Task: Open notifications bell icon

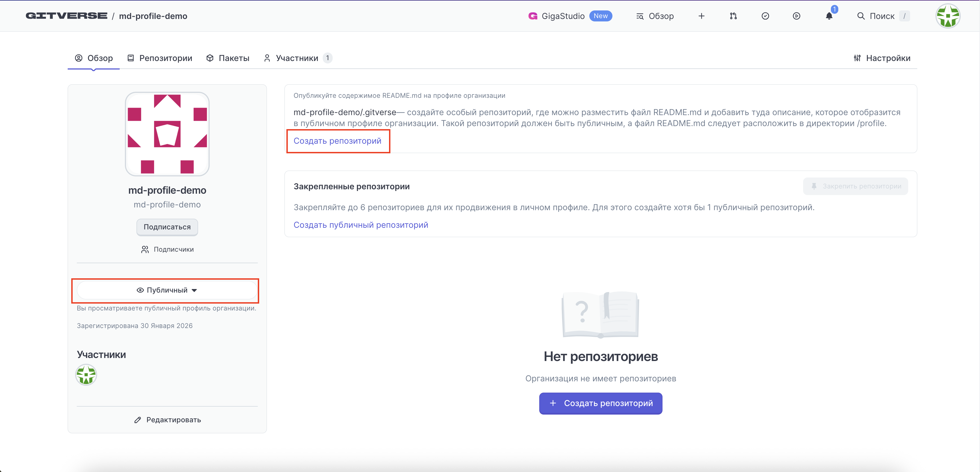Action: click(x=829, y=16)
